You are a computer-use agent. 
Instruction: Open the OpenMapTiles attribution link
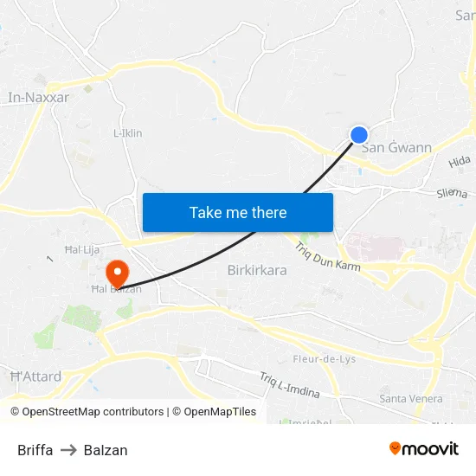coord(215,412)
